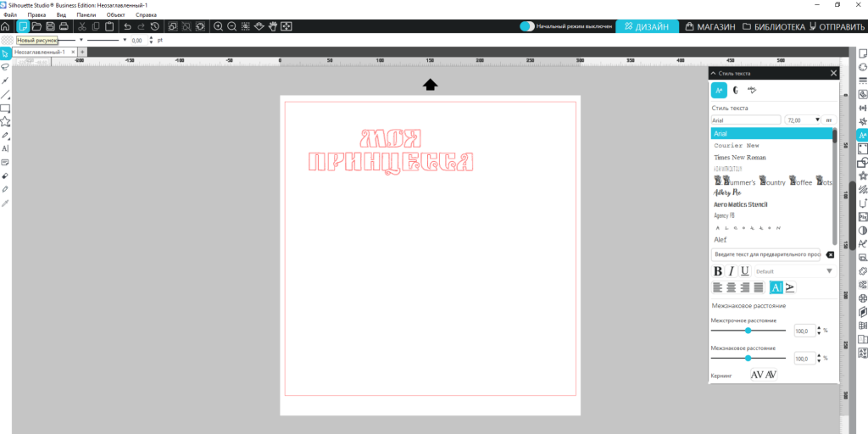Open the fill pattern swatch
The width and height of the screenshot is (868, 434).
(x=7, y=41)
